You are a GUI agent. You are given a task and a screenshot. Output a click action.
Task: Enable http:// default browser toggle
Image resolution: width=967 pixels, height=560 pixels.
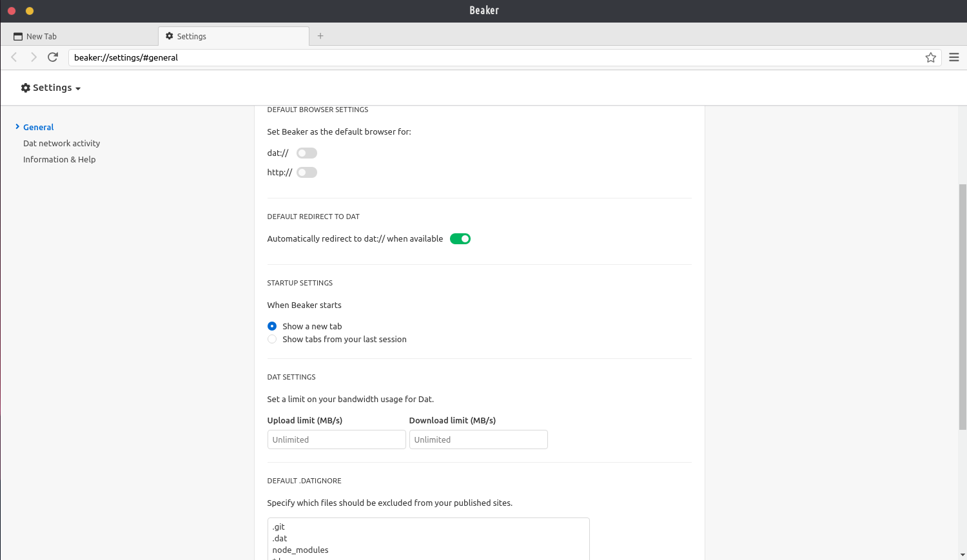coord(307,172)
